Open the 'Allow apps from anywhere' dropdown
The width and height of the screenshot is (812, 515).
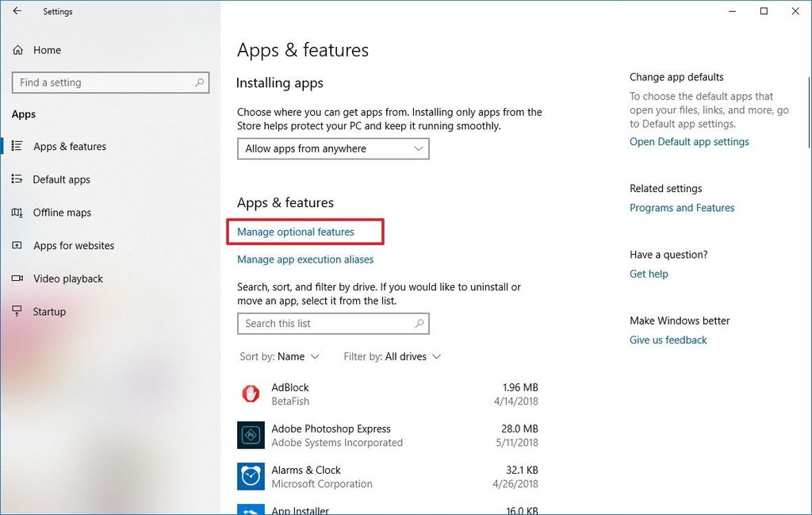(332, 148)
